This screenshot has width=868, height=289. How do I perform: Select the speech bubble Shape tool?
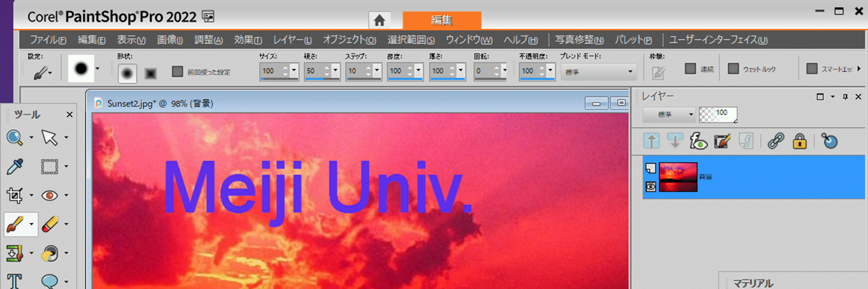tap(50, 281)
